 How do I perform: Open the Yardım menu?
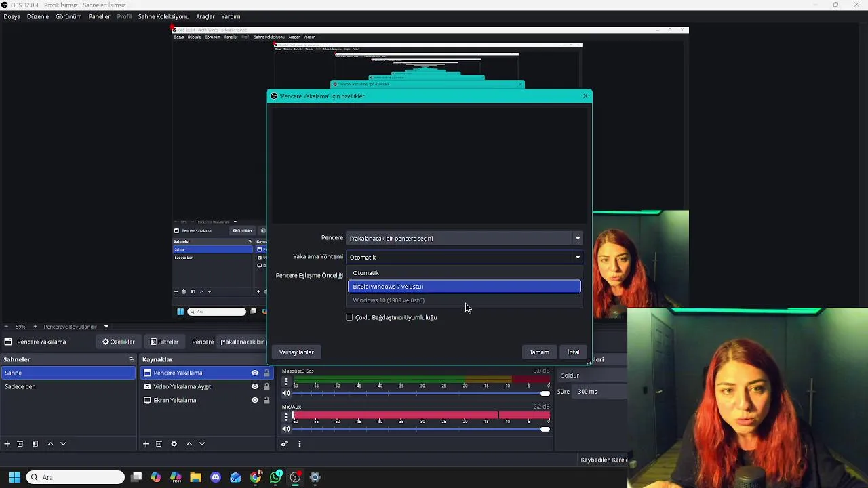(x=231, y=16)
